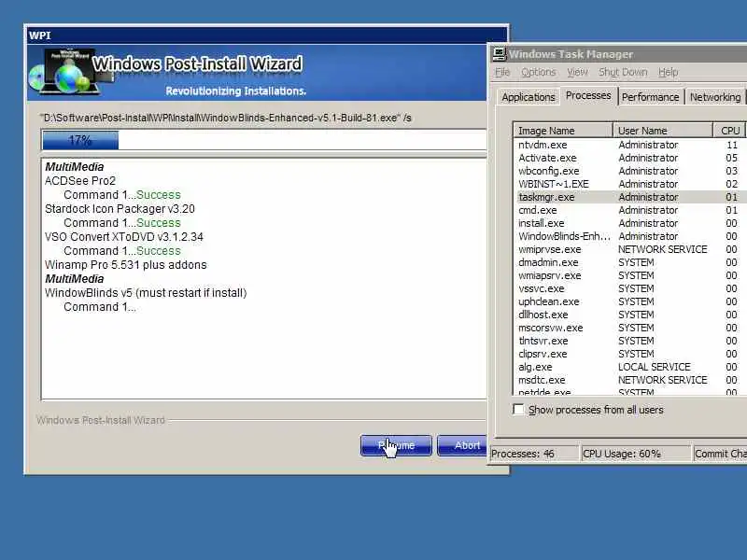Sort processes by Image Name column

point(563,131)
